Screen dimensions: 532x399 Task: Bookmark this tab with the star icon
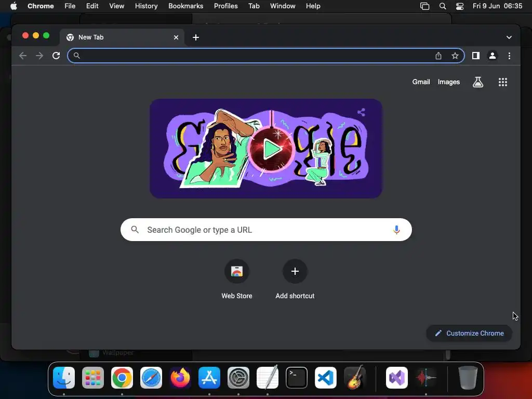point(455,56)
